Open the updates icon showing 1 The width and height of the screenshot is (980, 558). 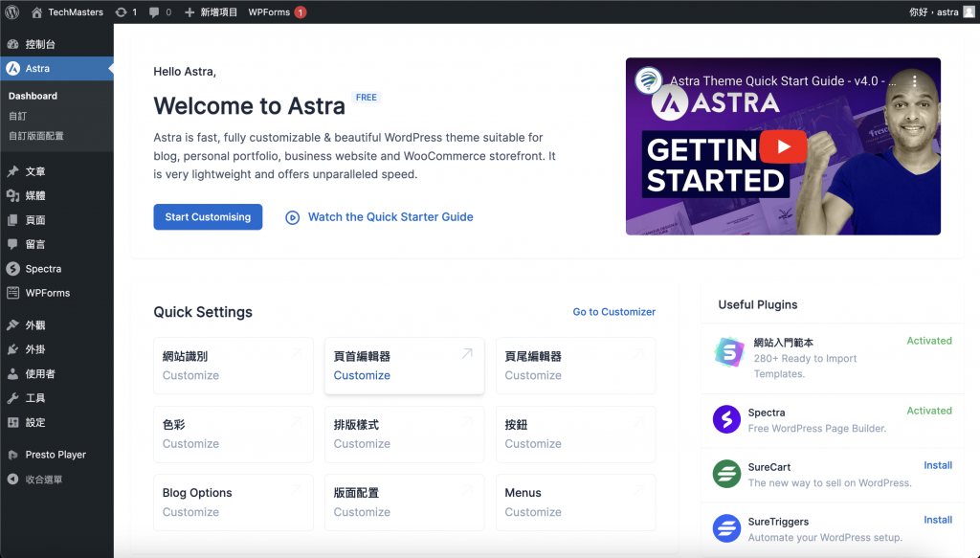click(x=121, y=11)
